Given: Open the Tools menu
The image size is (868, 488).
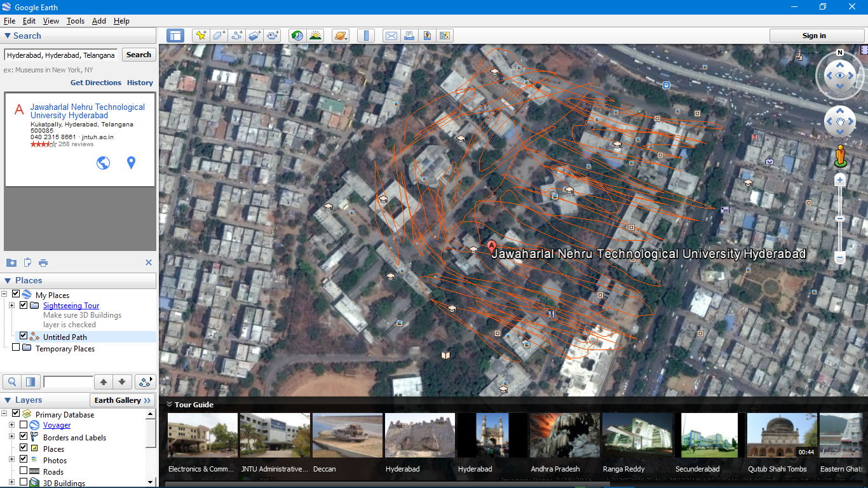Looking at the screenshot, I should pyautogui.click(x=75, y=20).
